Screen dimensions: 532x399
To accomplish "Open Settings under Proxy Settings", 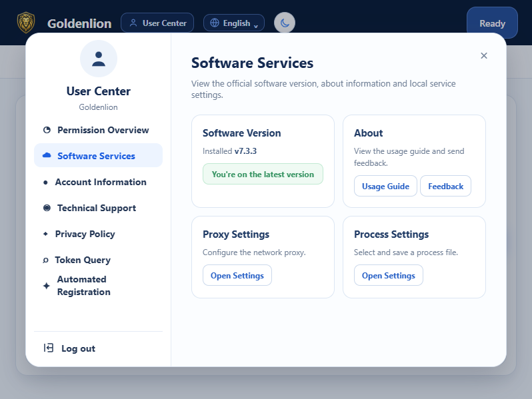I will point(237,275).
